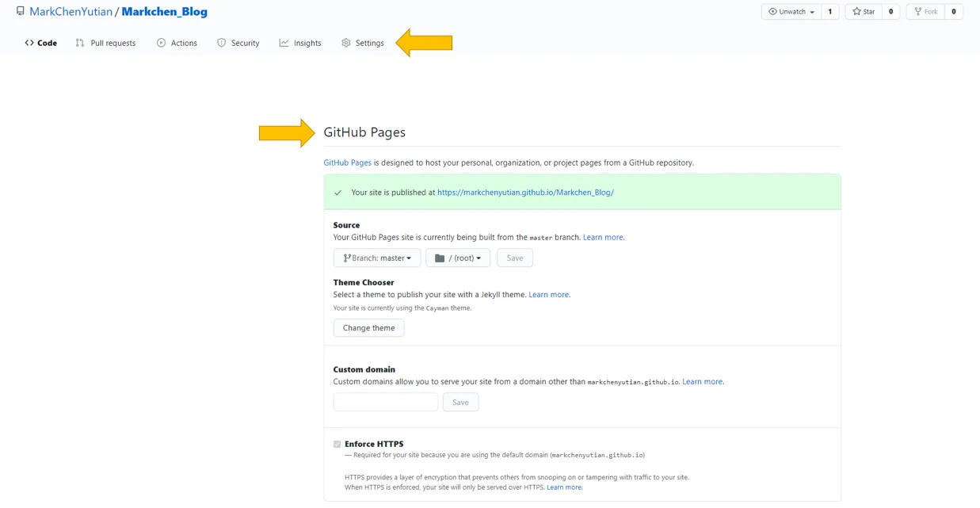The image size is (980, 508).
Task: Click the fork icon on Fork button
Action: coord(918,12)
